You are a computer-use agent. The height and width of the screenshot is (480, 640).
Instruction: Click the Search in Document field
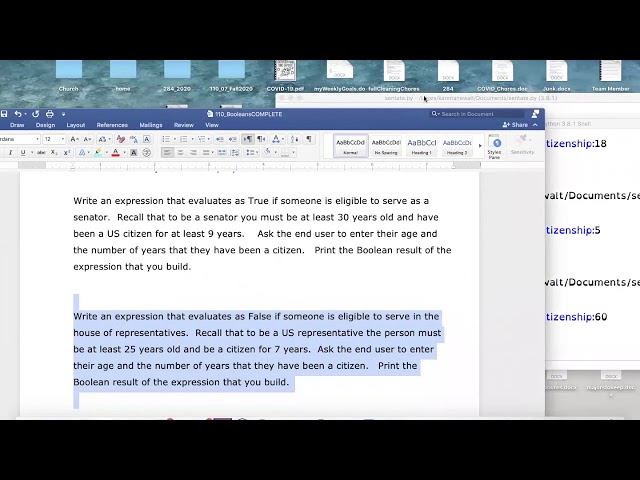point(478,114)
